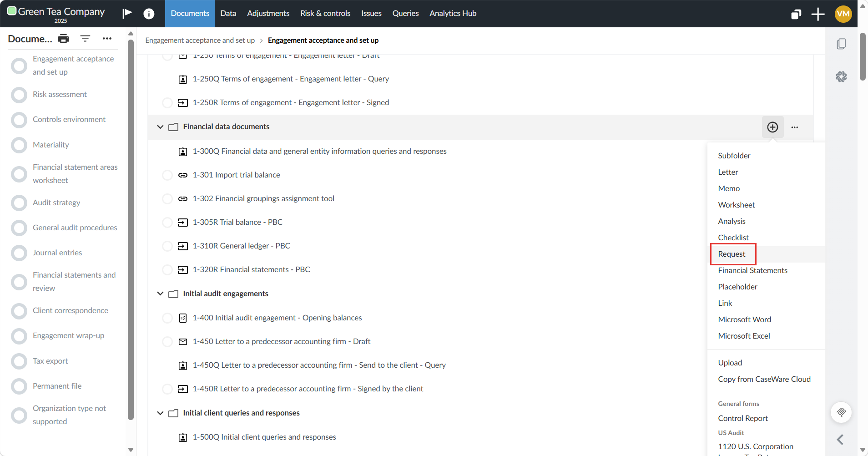Collapse the Financial data documents folder

coord(160,127)
